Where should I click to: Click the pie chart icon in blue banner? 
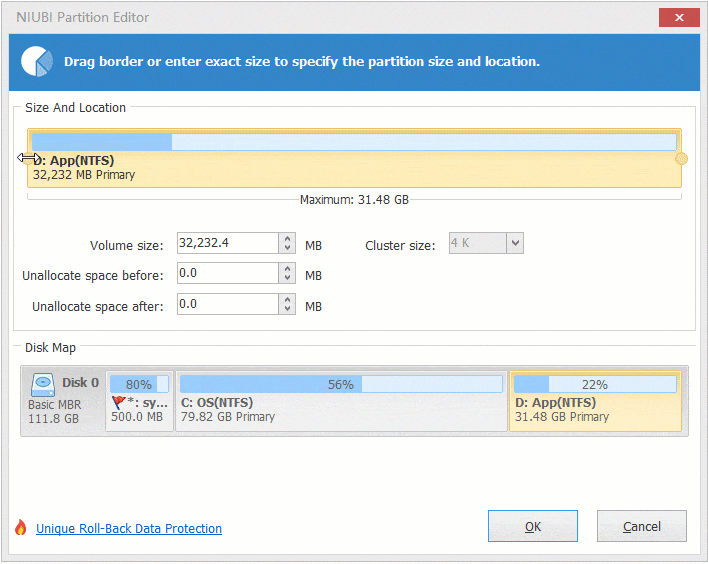point(37,61)
